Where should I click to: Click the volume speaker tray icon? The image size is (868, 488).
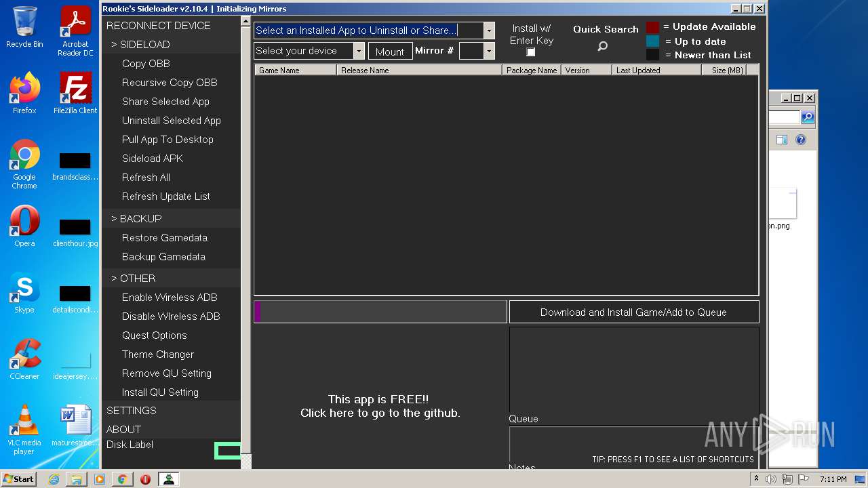tap(771, 479)
